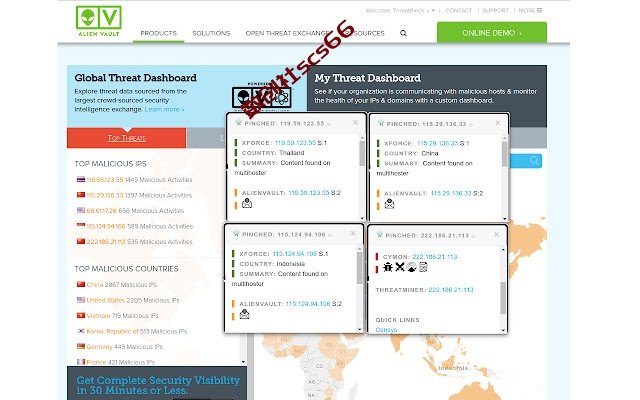Click France in malicious countries list
Image resolution: width=640 pixels, height=400 pixels.
coord(96,362)
